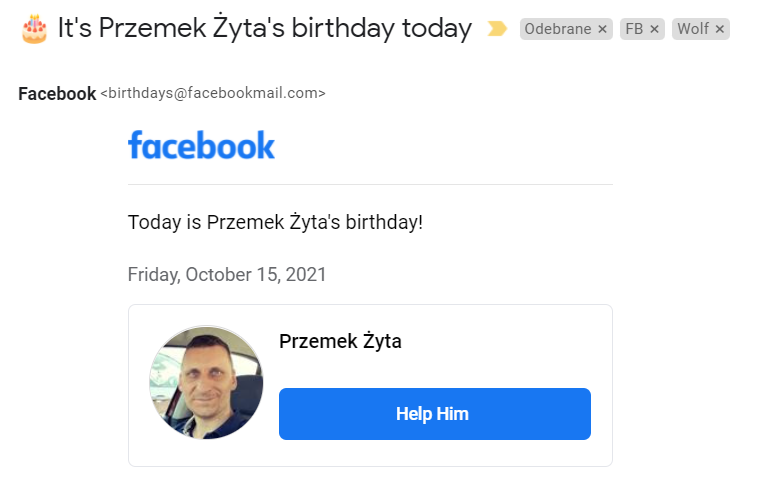This screenshot has width=769, height=489.
Task: Click the Friday, October 15, 2021 date
Action: (x=227, y=274)
